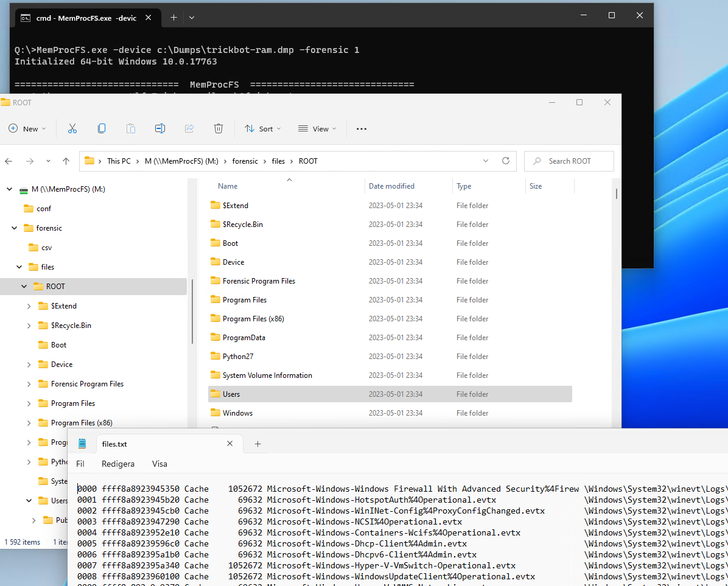Open address bar history dropdown
Viewport: 728px width, 586px height.
pos(486,161)
